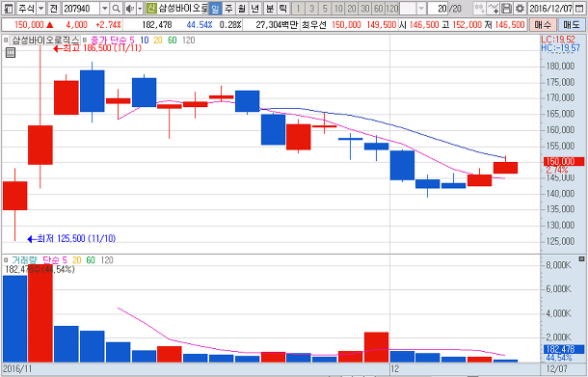Click the 5 interval button

[x=325, y=8]
